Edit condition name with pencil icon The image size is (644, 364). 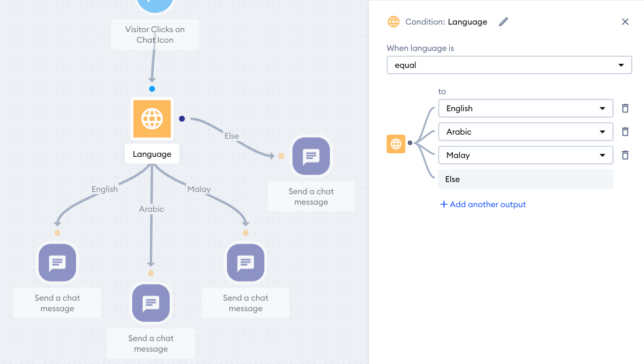tap(504, 22)
